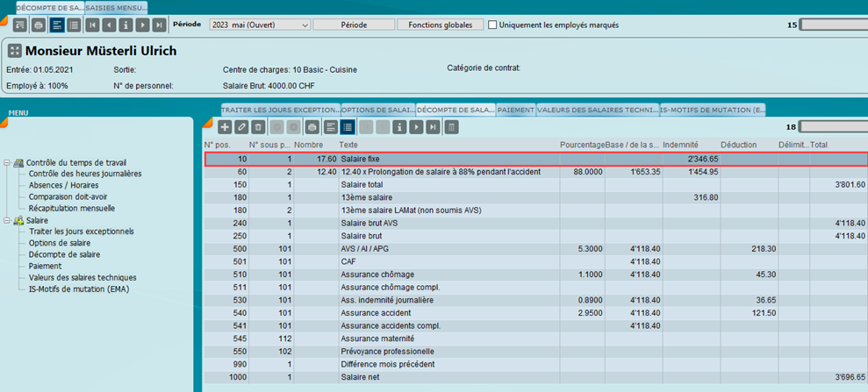The image size is (868, 392).
Task: Jump to the last employee record arrow
Action: (x=159, y=25)
